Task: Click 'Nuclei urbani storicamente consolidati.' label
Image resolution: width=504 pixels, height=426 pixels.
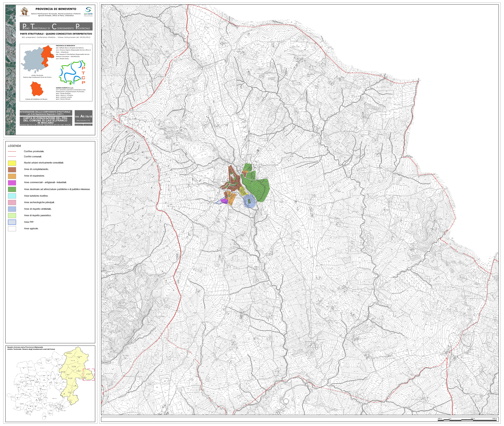Action: (44, 163)
